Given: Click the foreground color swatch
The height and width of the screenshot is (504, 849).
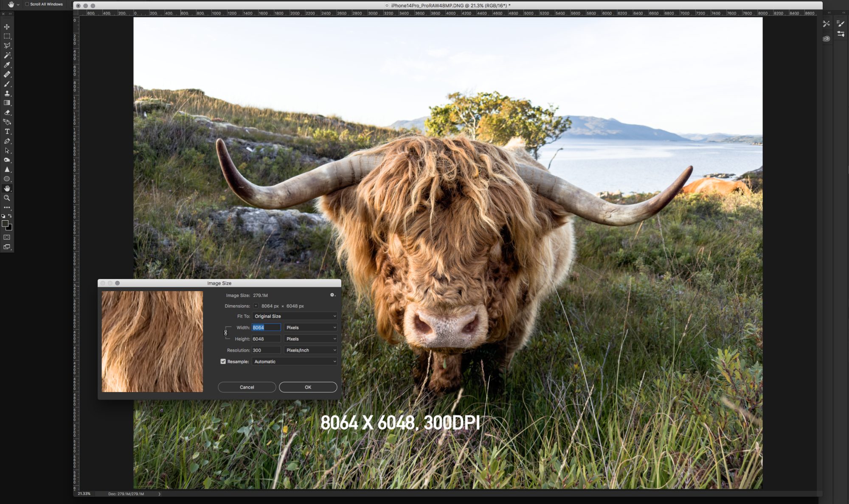Looking at the screenshot, I should (x=5, y=224).
